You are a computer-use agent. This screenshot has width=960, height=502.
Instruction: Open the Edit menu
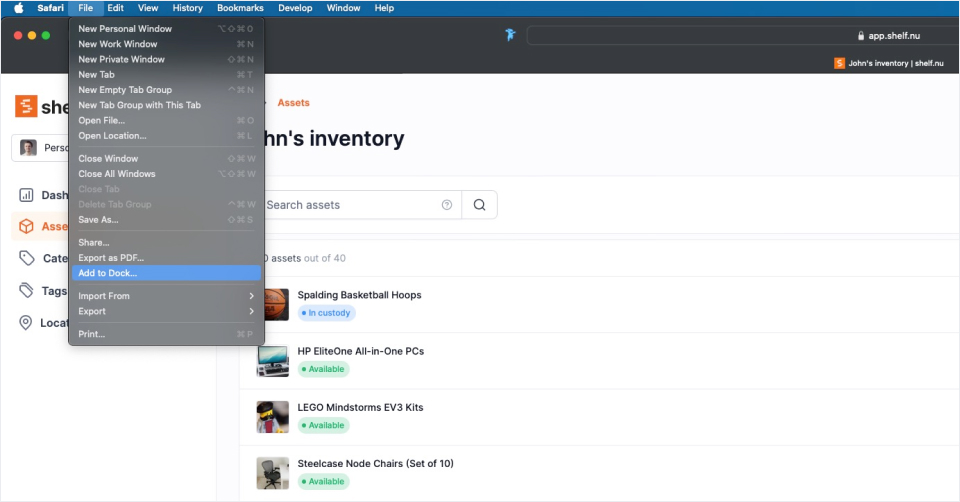115,8
